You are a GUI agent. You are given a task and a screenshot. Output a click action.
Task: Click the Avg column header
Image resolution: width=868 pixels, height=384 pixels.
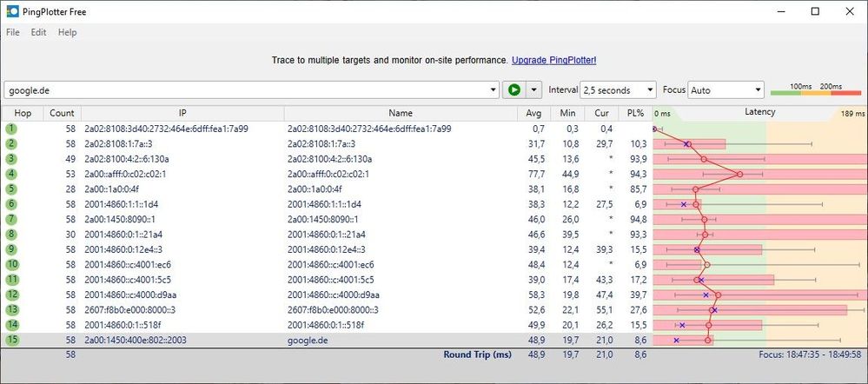(534, 113)
